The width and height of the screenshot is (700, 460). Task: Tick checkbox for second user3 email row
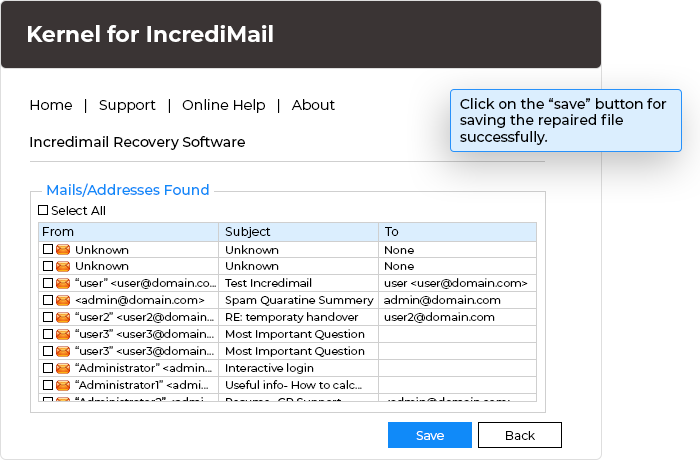tap(48, 351)
